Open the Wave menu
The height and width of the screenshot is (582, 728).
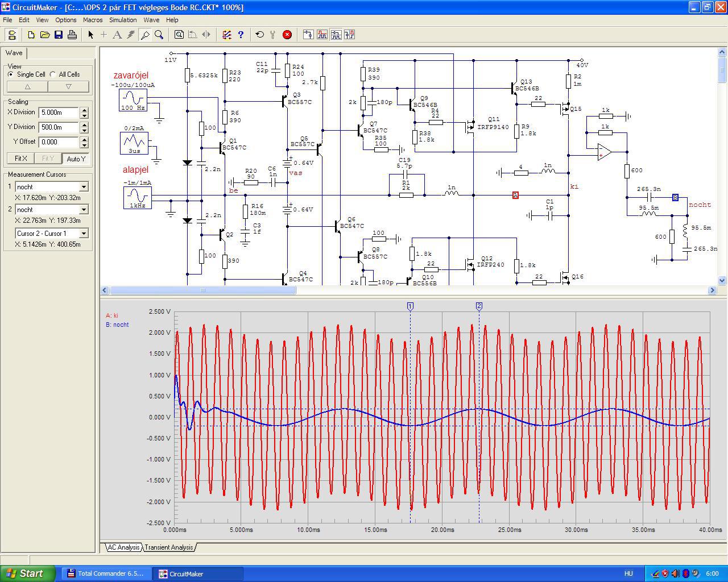point(151,20)
